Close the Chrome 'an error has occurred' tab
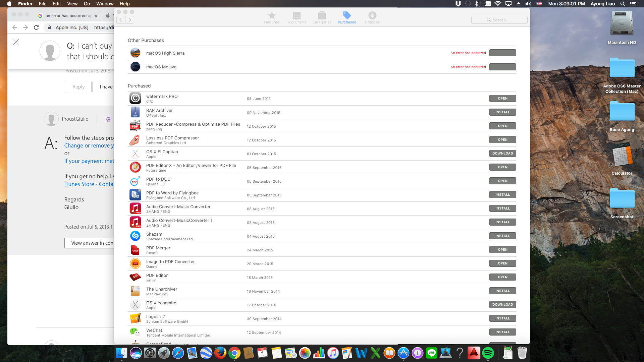The image size is (644, 362). (x=96, y=16)
